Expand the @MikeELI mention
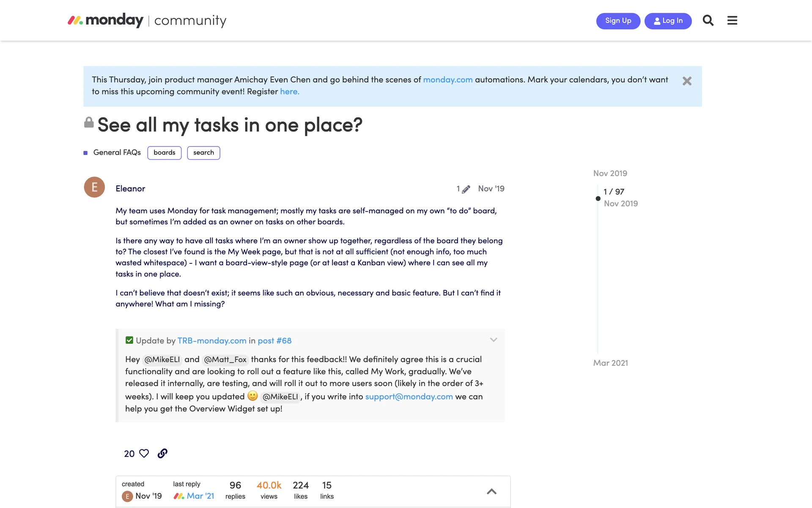Image resolution: width=812 pixels, height=508 pixels. pyautogui.click(x=163, y=359)
